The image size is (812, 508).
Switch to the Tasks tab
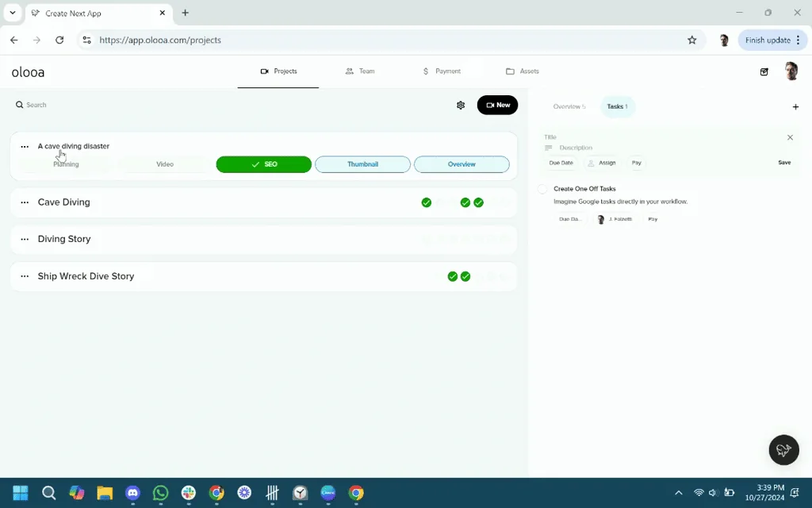click(x=618, y=106)
